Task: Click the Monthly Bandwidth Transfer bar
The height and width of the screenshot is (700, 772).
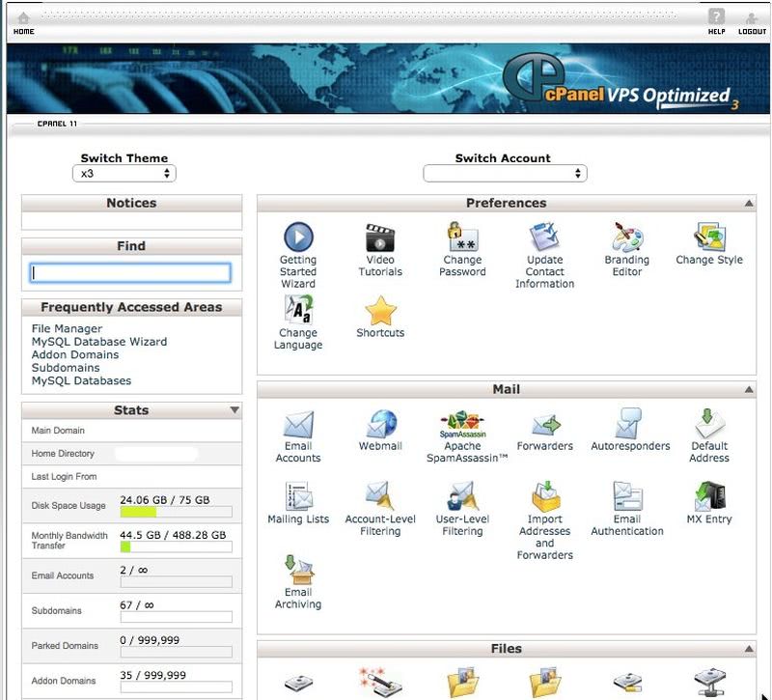Action: click(177, 546)
